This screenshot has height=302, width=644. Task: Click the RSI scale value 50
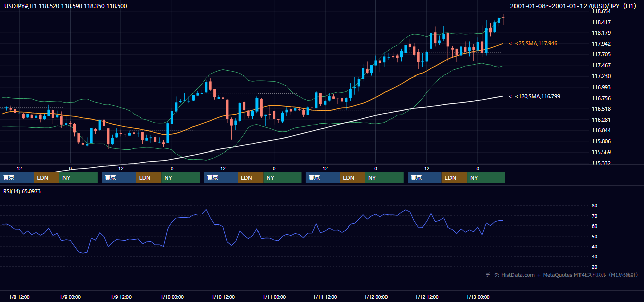tap(594, 236)
